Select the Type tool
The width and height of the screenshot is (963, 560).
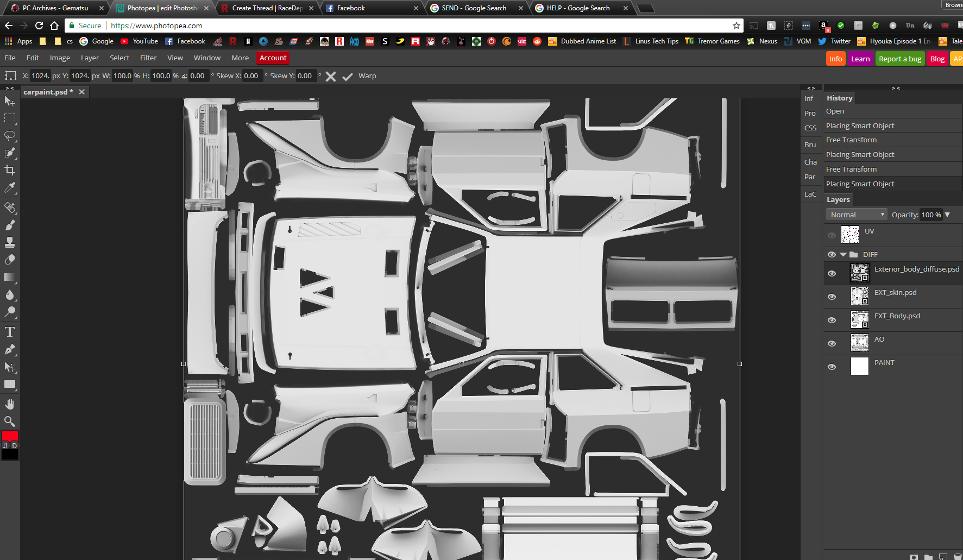click(10, 332)
